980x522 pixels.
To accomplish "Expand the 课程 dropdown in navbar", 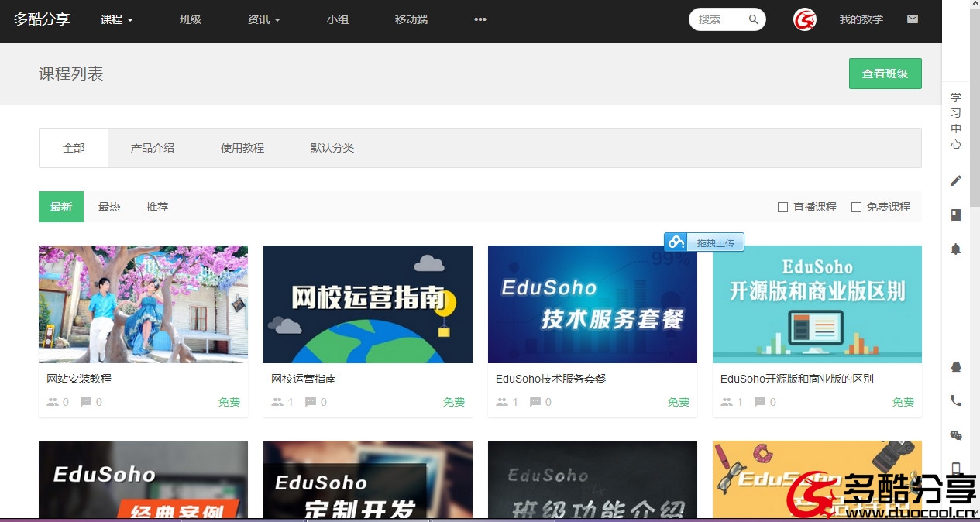I will tap(117, 19).
